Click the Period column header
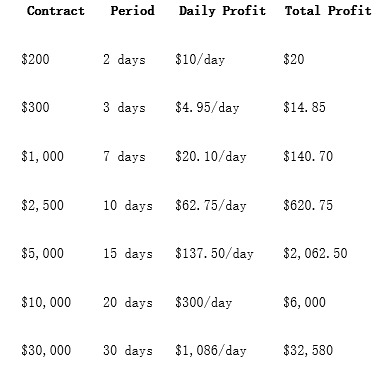This screenshot has height=372, width=374. (x=133, y=11)
